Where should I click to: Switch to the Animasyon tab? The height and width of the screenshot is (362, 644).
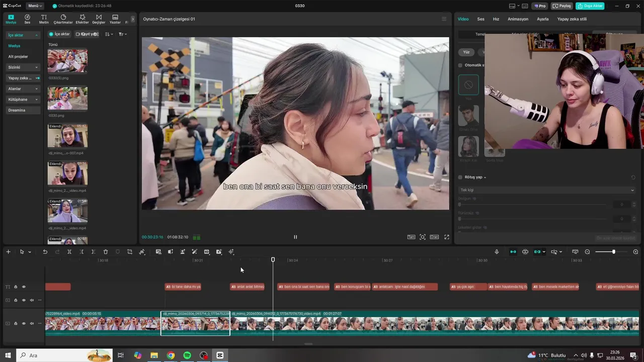click(518, 19)
